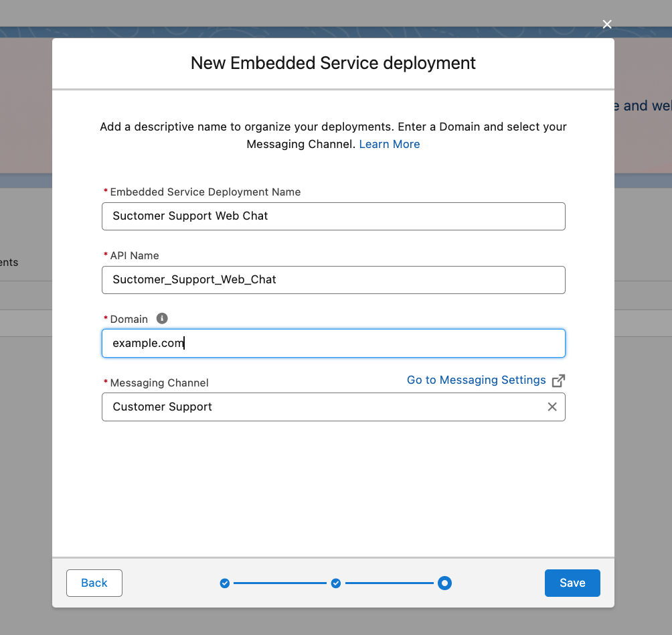The image size is (672, 635).
Task: Click the first completed step checkmark icon
Action: pyautogui.click(x=224, y=583)
